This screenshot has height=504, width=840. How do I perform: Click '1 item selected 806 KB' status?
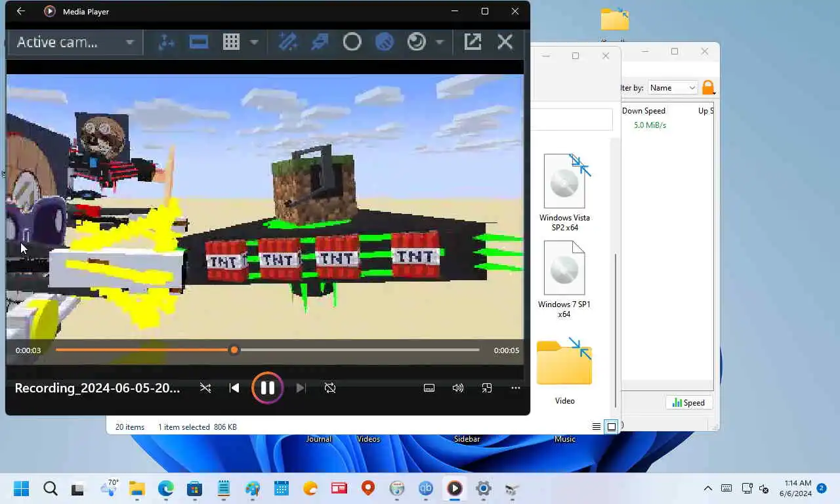tap(198, 427)
